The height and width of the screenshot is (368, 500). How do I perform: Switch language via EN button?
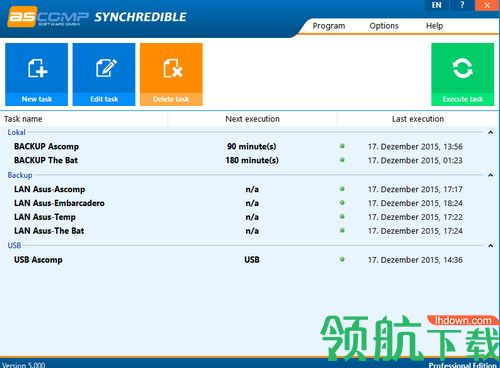437,5
